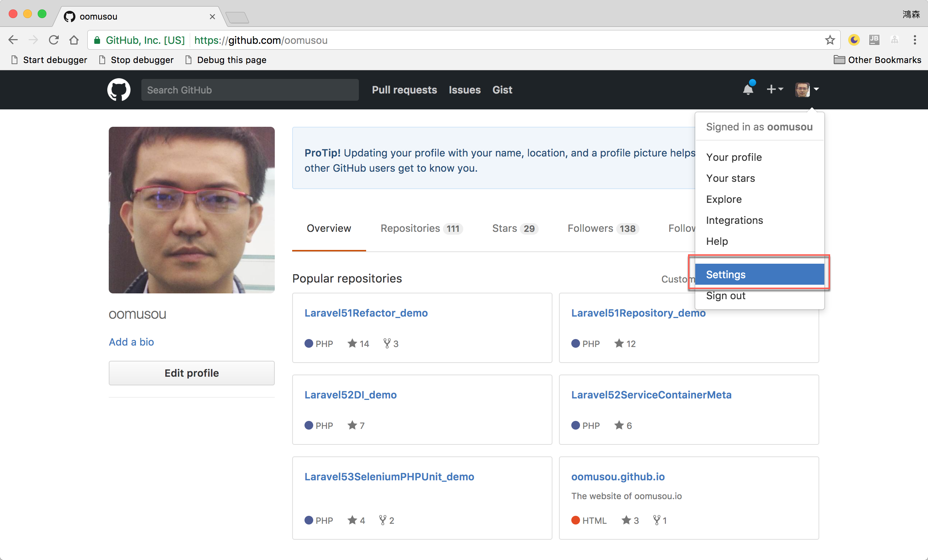Choose Sign out in user menu
Screen dimensions: 928x560
tap(760, 296)
